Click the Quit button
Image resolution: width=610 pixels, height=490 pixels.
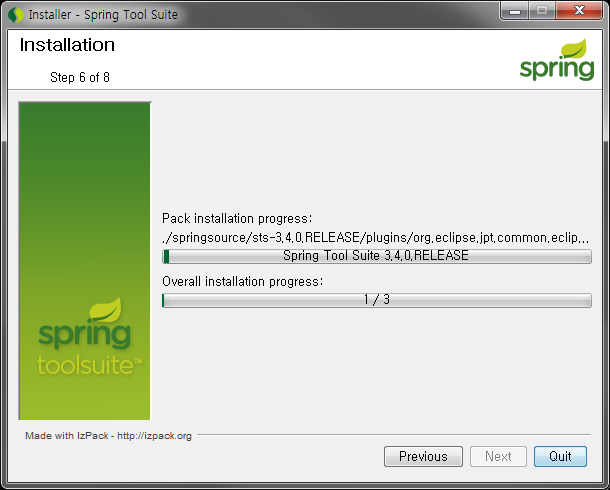[560, 456]
